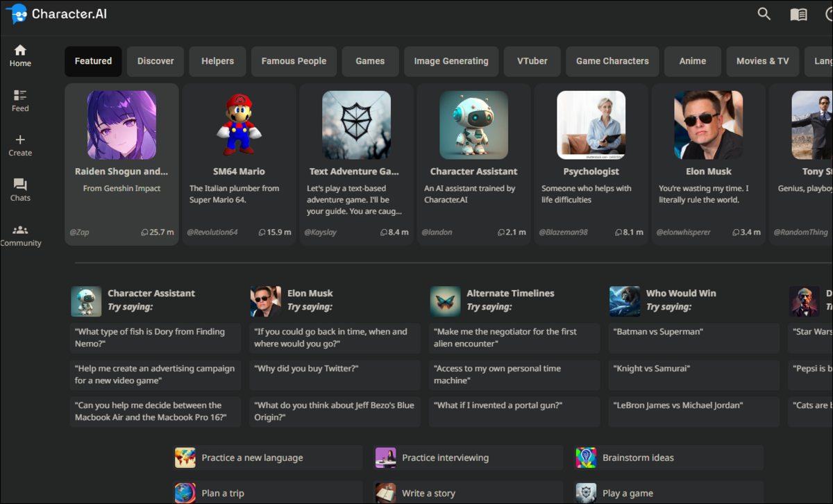Viewport: 833px width, 504px height.
Task: Choose the Dory from Finding Nemo prompt
Action: coord(155,338)
